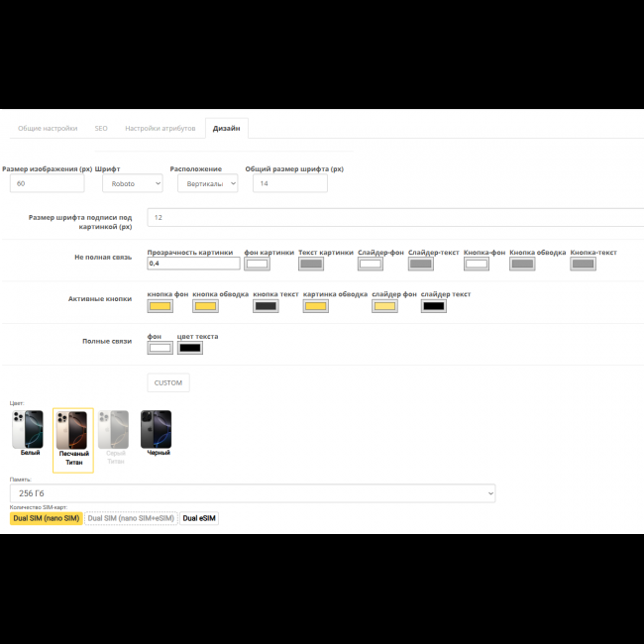The image size is (644, 644).
Task: Open the black цвет текста color picker
Action: [x=189, y=348]
